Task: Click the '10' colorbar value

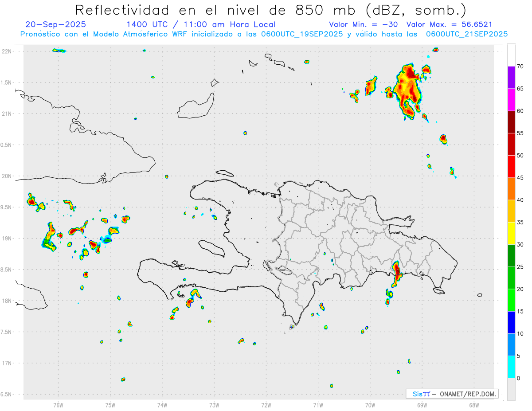Action: 520,334
